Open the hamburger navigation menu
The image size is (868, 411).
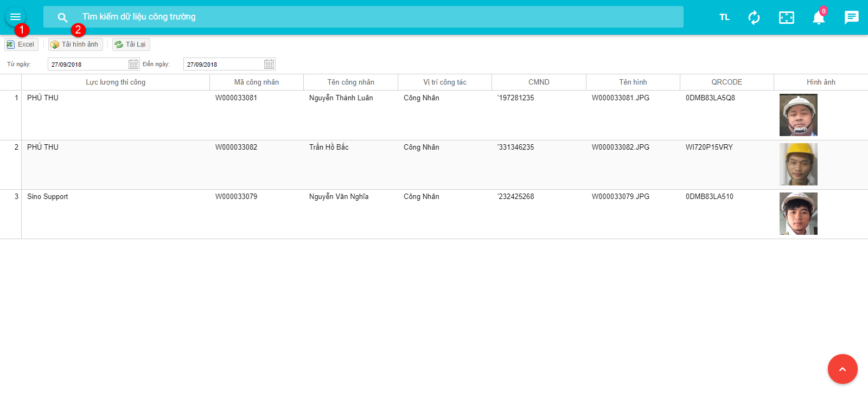pyautogui.click(x=15, y=17)
